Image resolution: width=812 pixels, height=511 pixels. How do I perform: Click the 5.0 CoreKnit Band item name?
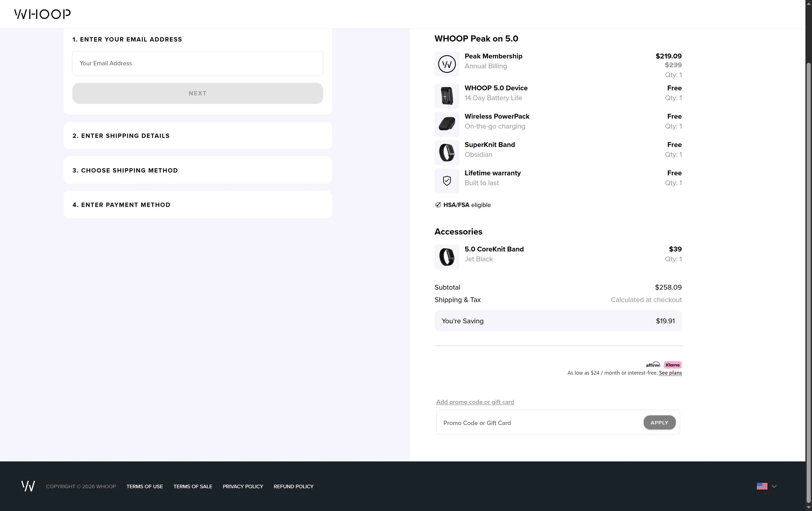coord(494,249)
